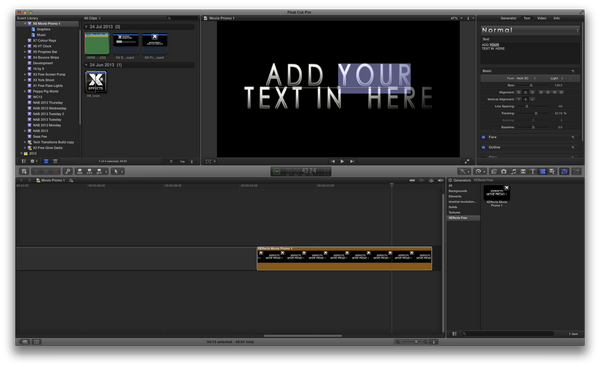
Task: Set text alignment to left
Action: [x=519, y=92]
